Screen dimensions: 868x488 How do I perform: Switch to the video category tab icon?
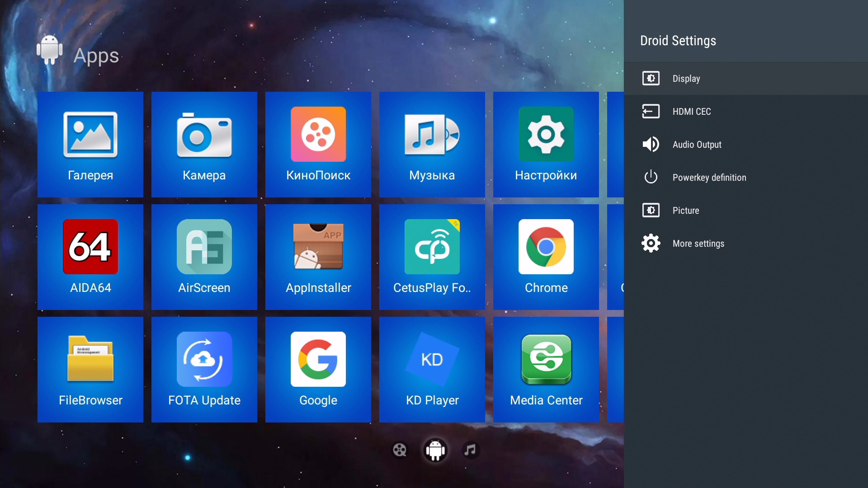(x=400, y=450)
